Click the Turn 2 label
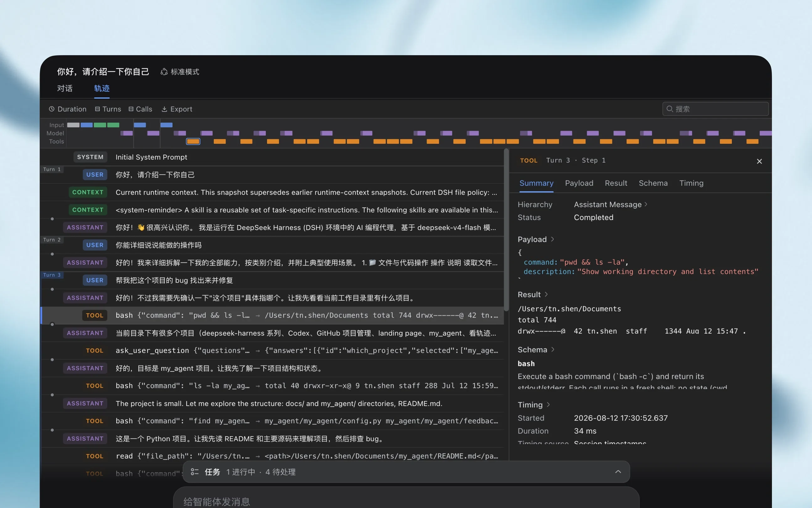 [x=52, y=239]
